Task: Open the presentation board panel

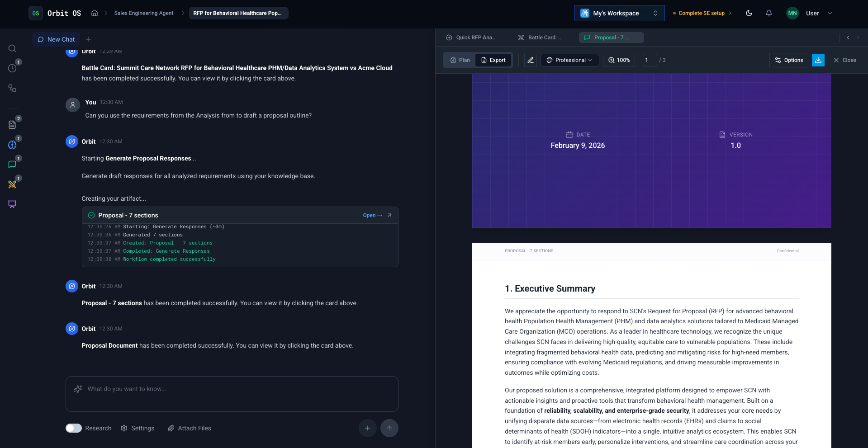Action: 12,204
